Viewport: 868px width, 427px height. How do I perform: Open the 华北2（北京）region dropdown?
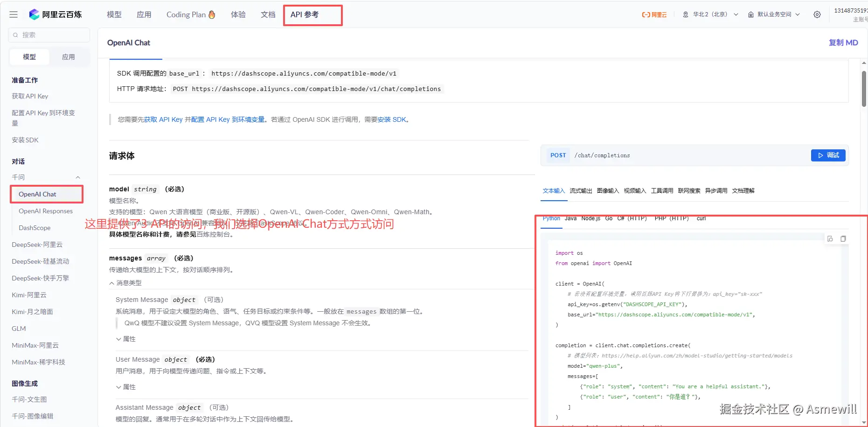coord(710,14)
